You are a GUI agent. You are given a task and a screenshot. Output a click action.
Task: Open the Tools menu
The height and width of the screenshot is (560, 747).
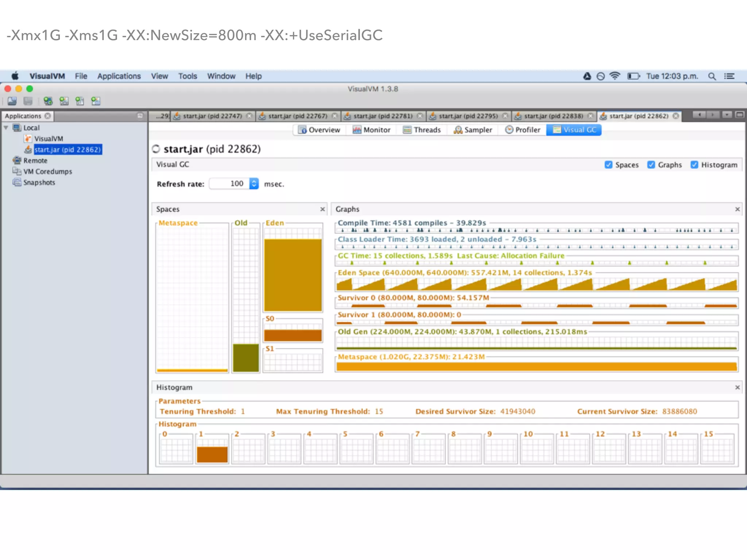tap(187, 76)
